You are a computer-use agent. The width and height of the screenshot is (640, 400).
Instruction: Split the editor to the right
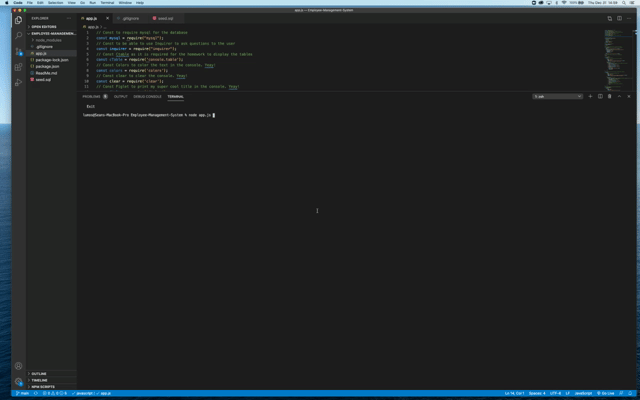[x=619, y=18]
